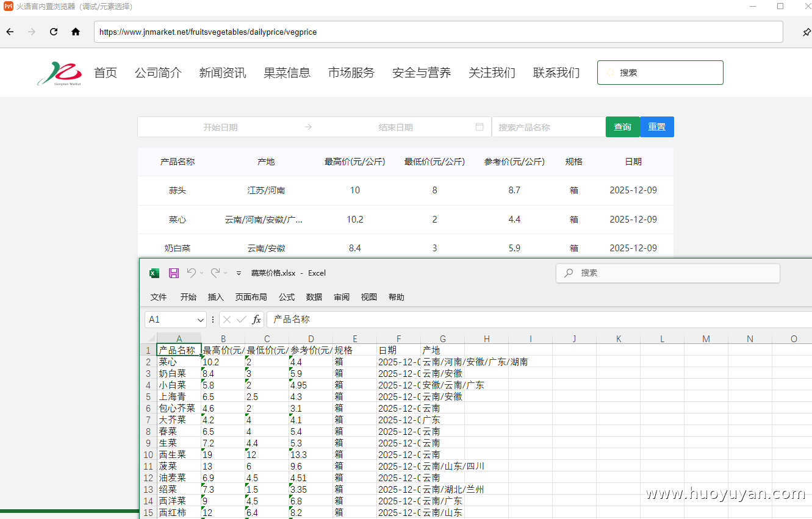Go back using browser back arrow

coord(10,32)
